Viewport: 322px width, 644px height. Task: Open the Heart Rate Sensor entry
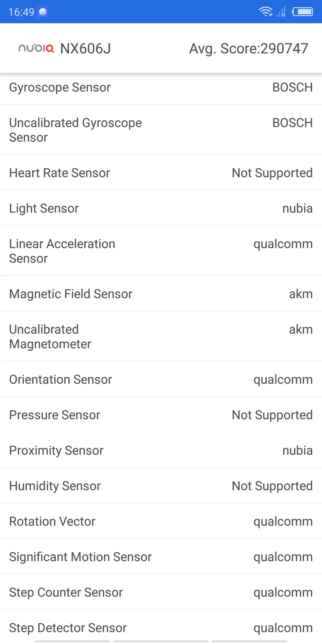[x=161, y=173]
